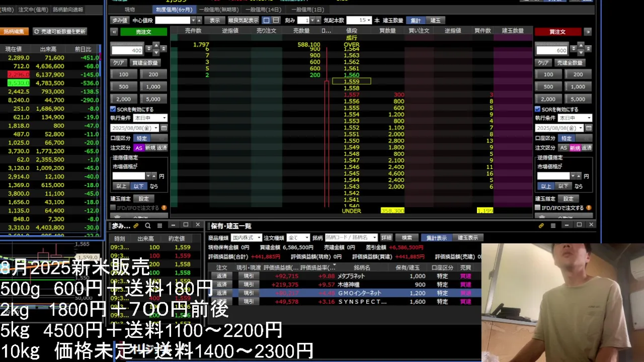The height and width of the screenshot is (362, 644).
Task: Select the split-pane board layout icon
Action: click(276, 20)
